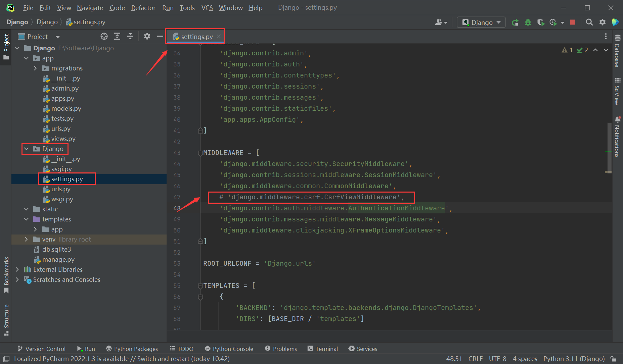Open models.py in the app folder

coord(66,108)
